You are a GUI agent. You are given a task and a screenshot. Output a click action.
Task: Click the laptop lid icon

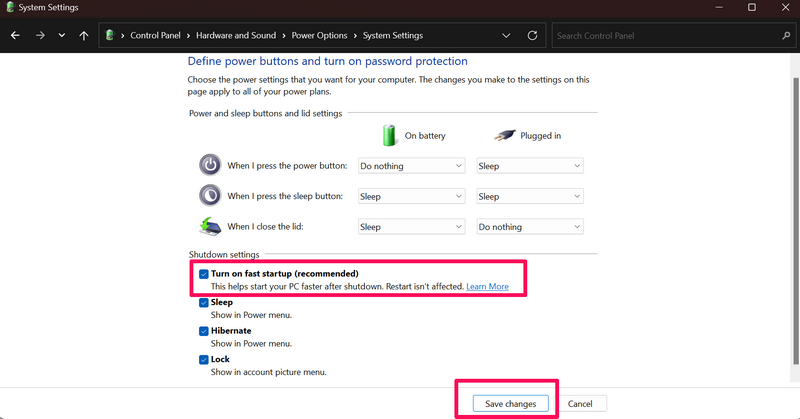210,226
